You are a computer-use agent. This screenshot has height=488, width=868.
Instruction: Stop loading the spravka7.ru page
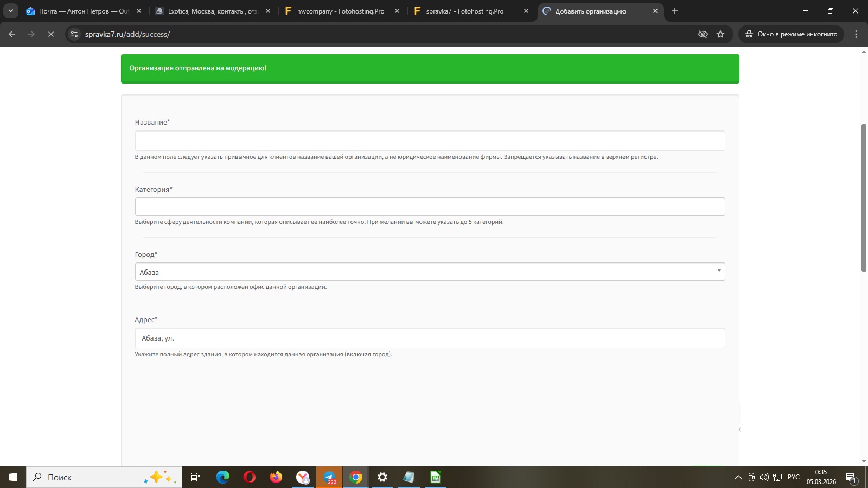pos(51,34)
